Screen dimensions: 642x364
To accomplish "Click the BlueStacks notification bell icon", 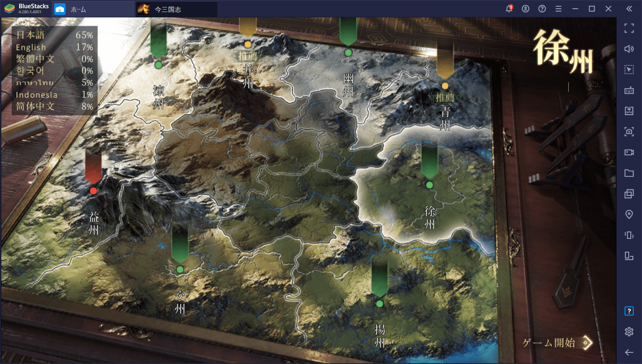I will [509, 9].
